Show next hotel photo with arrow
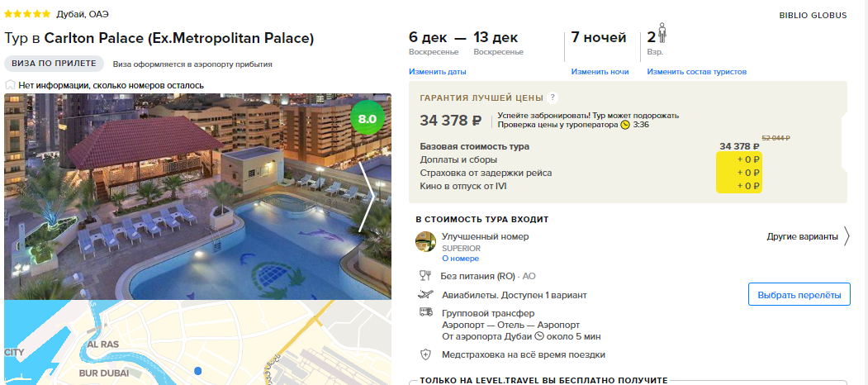This screenshot has height=385, width=868. [367, 197]
